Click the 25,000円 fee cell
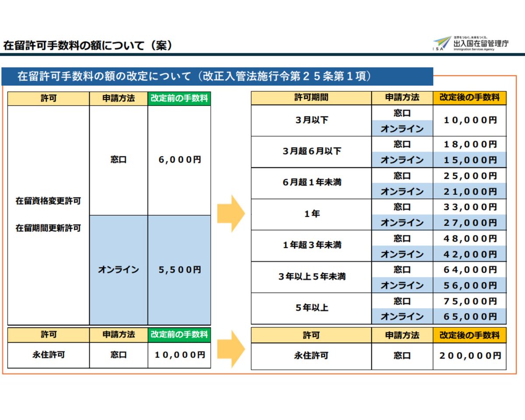 pyautogui.click(x=470, y=175)
